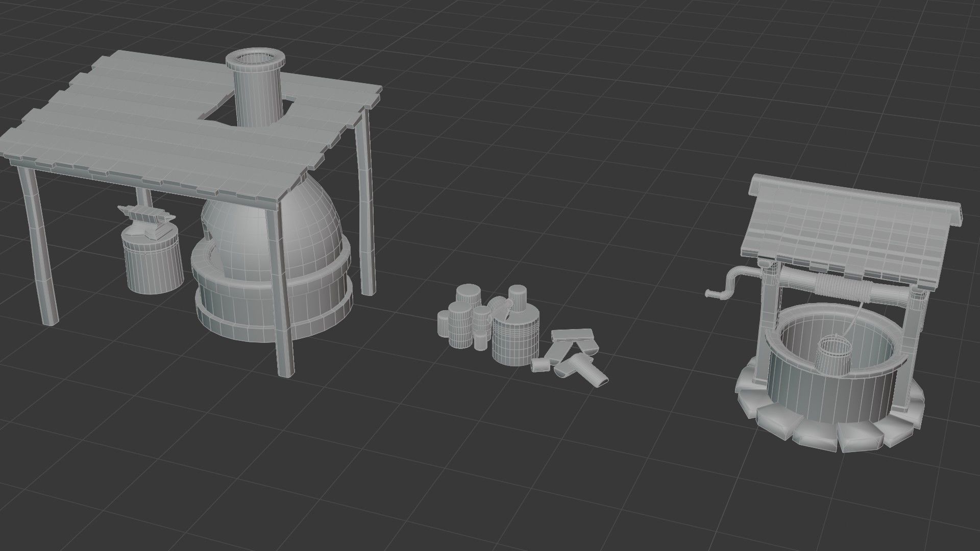Viewport: 980px width, 551px height.
Task: Select the scattered split firewood pieces
Action: click(569, 357)
